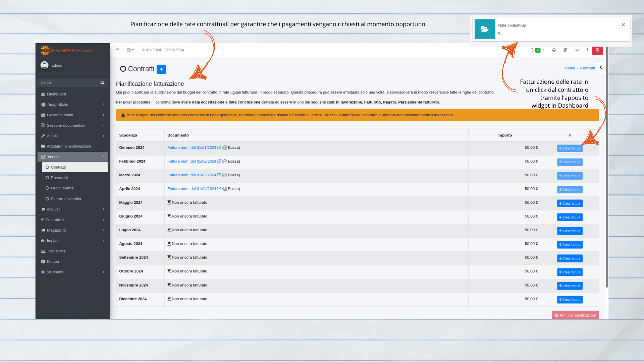Expand the Strumenti menu
644x362 pixels.
pos(73,272)
